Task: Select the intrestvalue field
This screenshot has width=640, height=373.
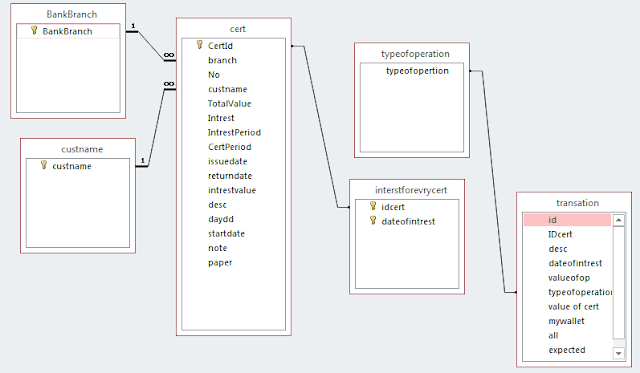Action: 232,190
